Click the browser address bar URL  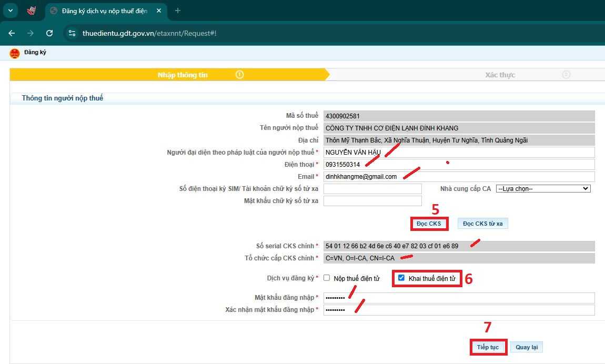[x=149, y=33]
